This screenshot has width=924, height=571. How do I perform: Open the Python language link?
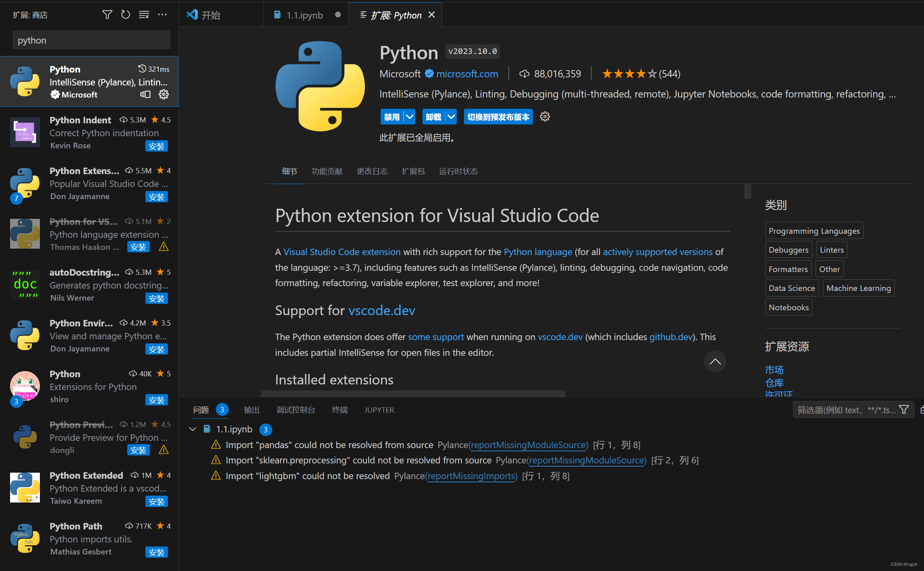(x=538, y=252)
